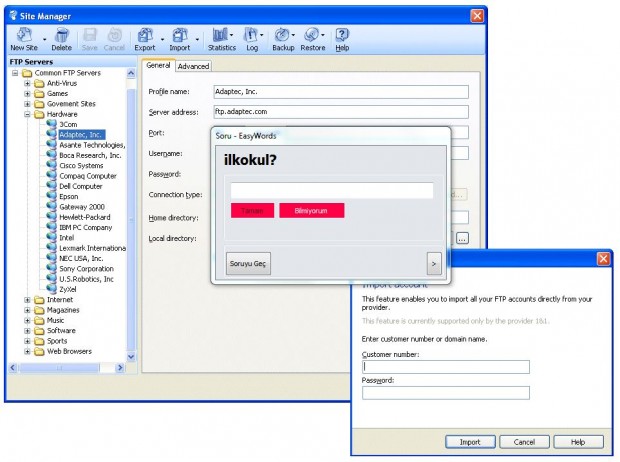
Task: Open the Export dropdown arrow
Action: tap(162, 40)
